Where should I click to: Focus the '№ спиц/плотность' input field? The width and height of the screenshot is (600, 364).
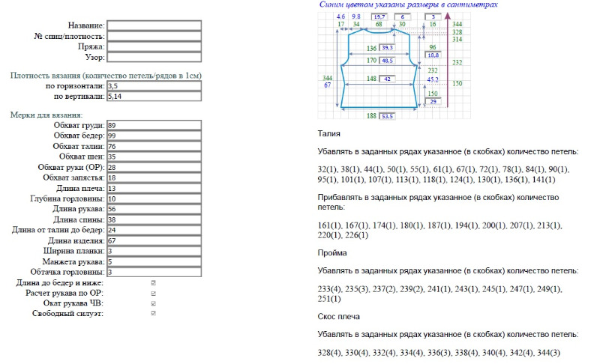pos(154,35)
